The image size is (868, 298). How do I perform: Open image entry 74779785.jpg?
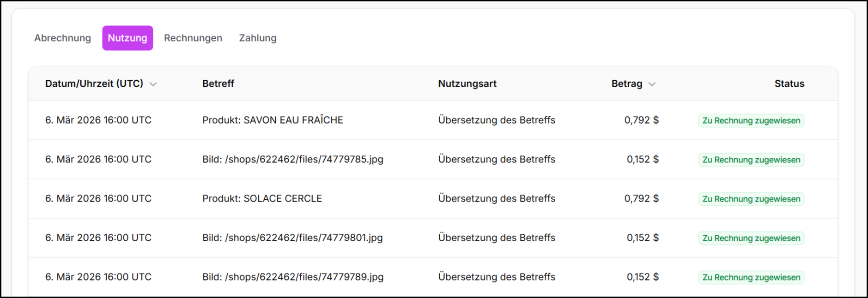click(x=292, y=159)
